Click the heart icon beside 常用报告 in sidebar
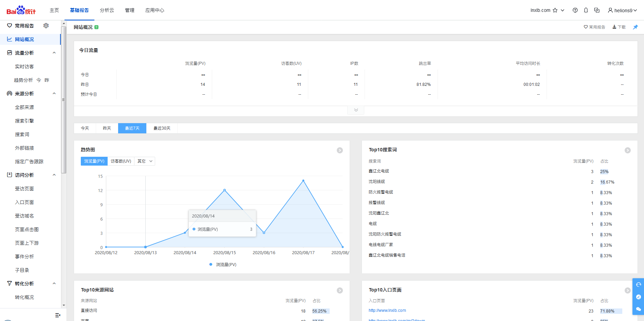This screenshot has height=321, width=644. pyautogui.click(x=10, y=25)
